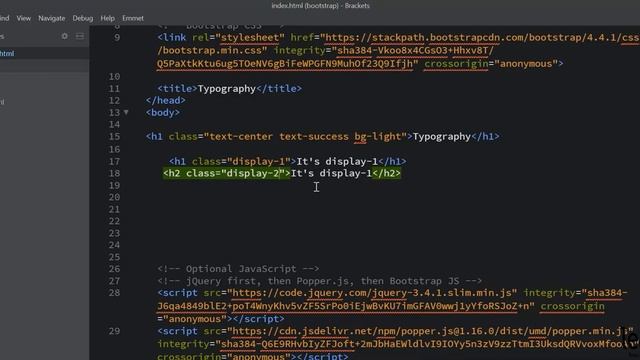
Task: Collapse the body tag fold arrow on line 13
Action: tap(126, 112)
